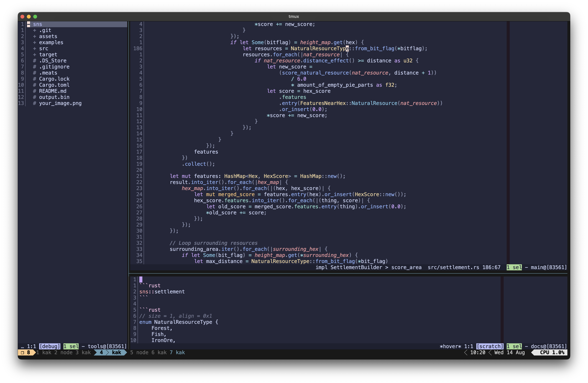Click the .collect(); call
Viewport: 588px width, 383px height.
point(198,164)
